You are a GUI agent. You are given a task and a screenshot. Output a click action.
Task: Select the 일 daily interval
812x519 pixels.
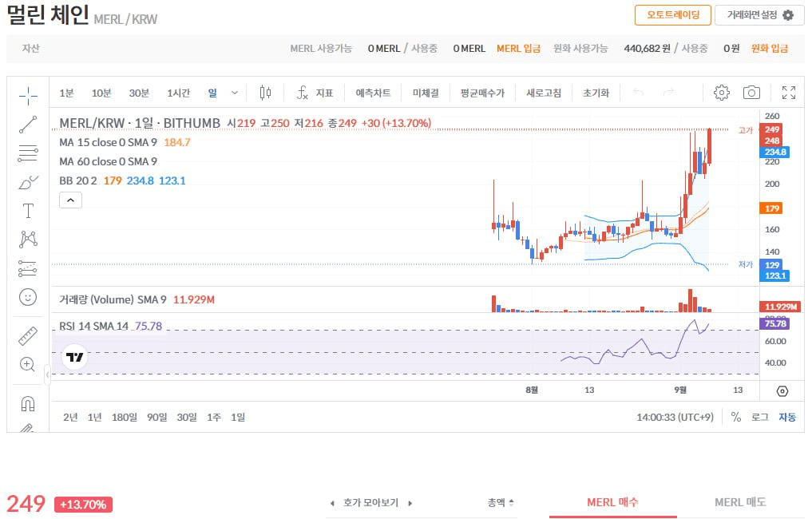tap(212, 93)
